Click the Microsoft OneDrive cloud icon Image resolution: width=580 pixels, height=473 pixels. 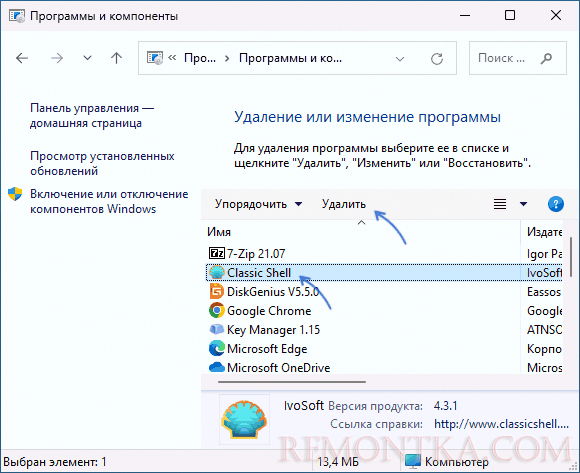216,367
